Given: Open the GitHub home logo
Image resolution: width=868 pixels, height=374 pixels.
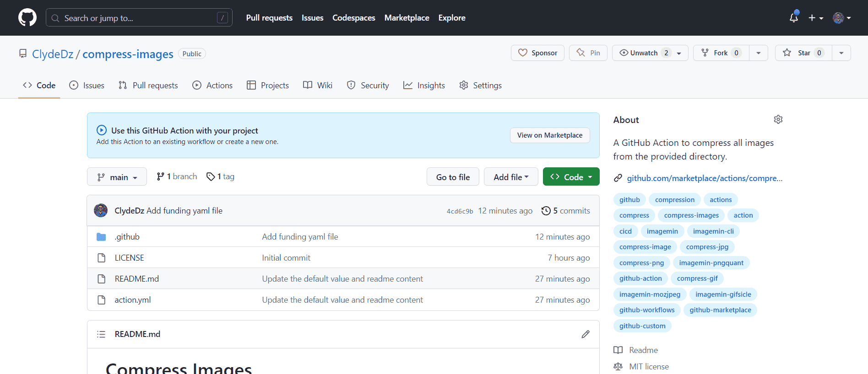Looking at the screenshot, I should pyautogui.click(x=27, y=18).
